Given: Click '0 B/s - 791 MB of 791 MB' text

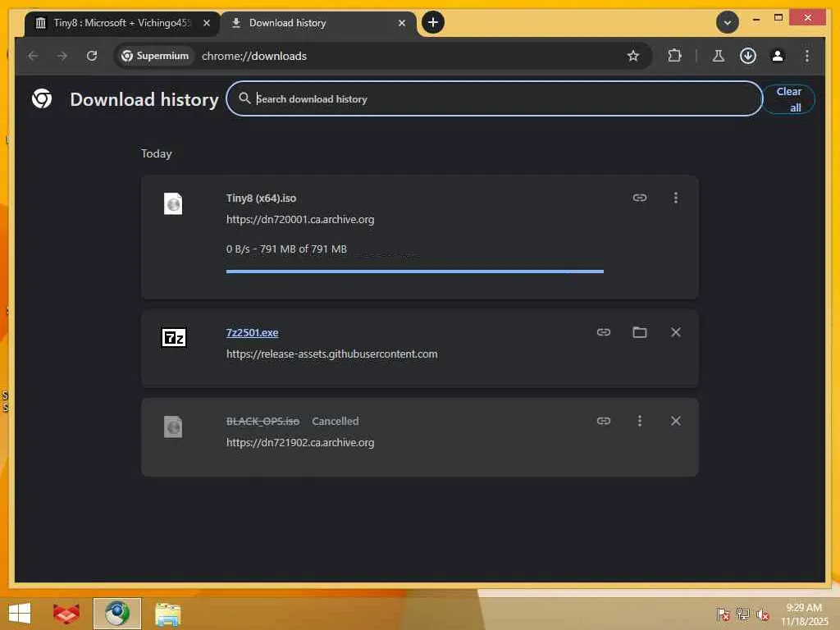Looking at the screenshot, I should [286, 249].
